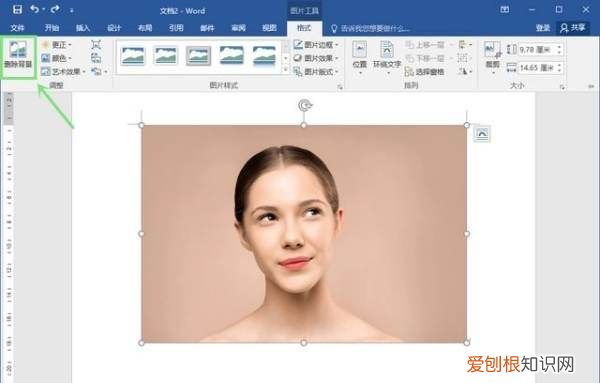Click the height field showing 9.78 厘米
600x383 pixels.
pos(537,49)
